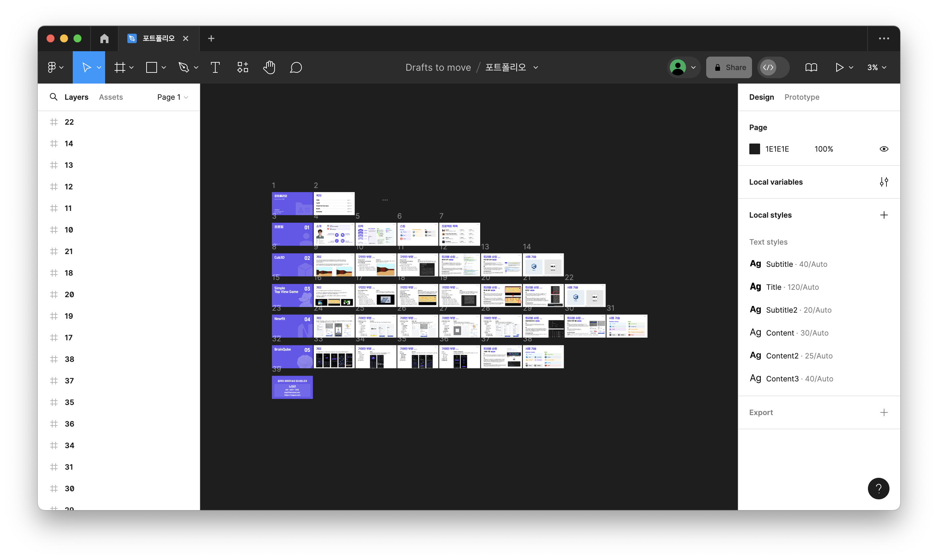
Task: Select the Text tool
Action: pos(215,67)
